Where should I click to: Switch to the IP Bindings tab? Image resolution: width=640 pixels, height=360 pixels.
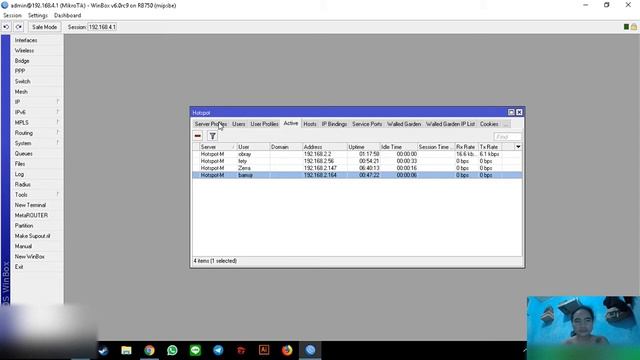coord(334,124)
